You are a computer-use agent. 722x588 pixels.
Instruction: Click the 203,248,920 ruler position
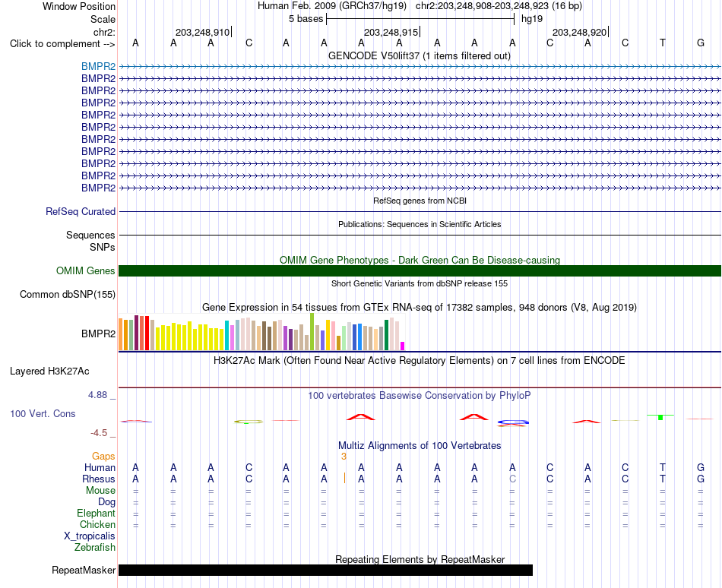[579, 32]
